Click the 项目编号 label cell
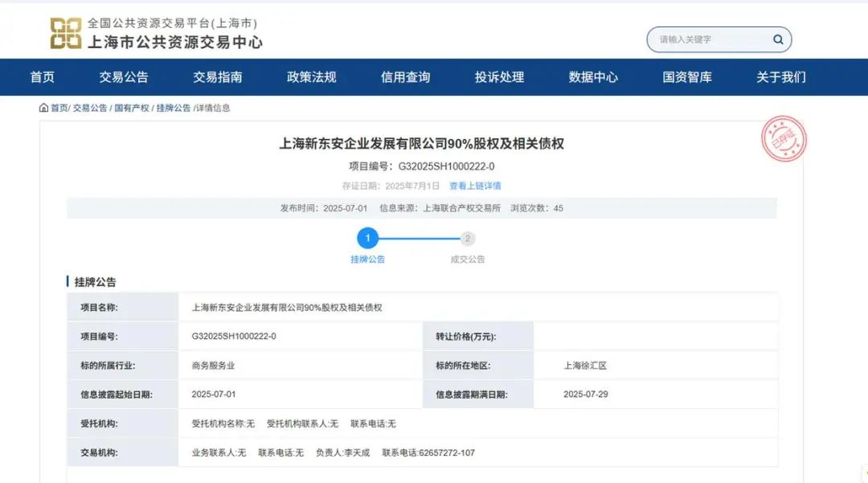This screenshot has width=868, height=483. 123,337
